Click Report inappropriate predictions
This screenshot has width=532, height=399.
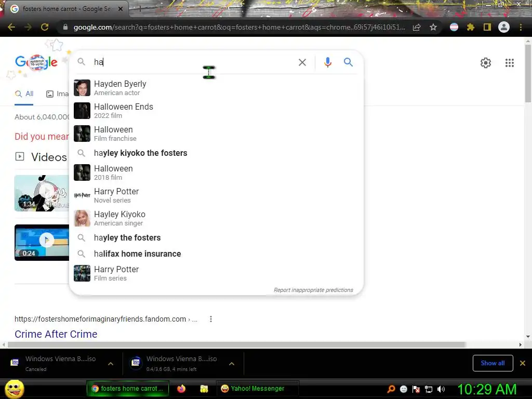[x=313, y=290]
